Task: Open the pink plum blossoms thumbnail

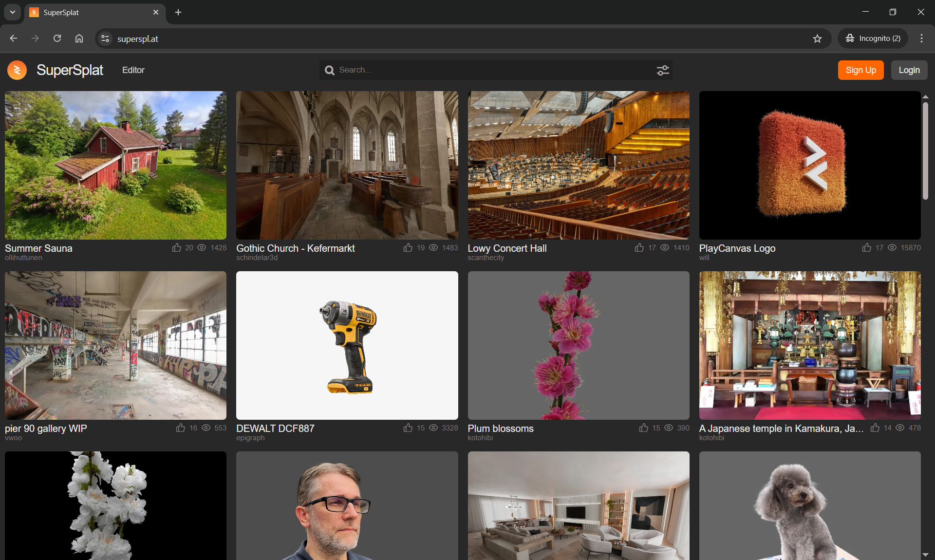Action: (579, 345)
